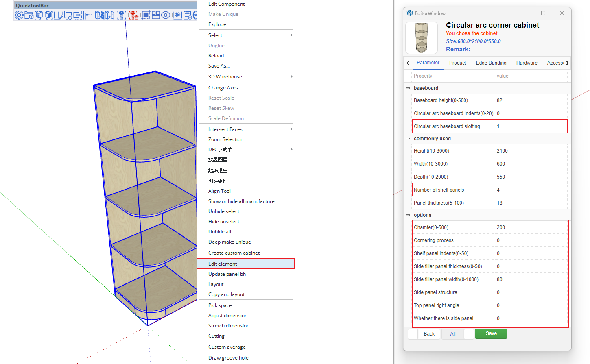Collapse the baseboard property group

point(408,88)
